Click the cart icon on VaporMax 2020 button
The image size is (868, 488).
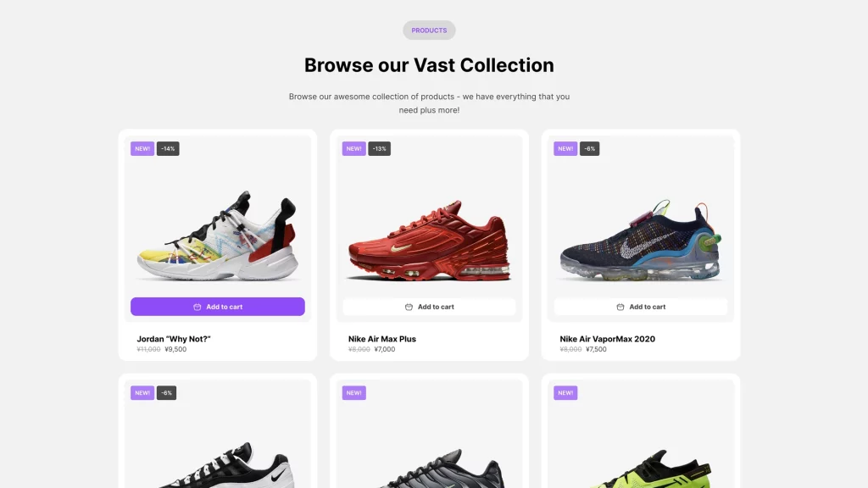point(620,307)
